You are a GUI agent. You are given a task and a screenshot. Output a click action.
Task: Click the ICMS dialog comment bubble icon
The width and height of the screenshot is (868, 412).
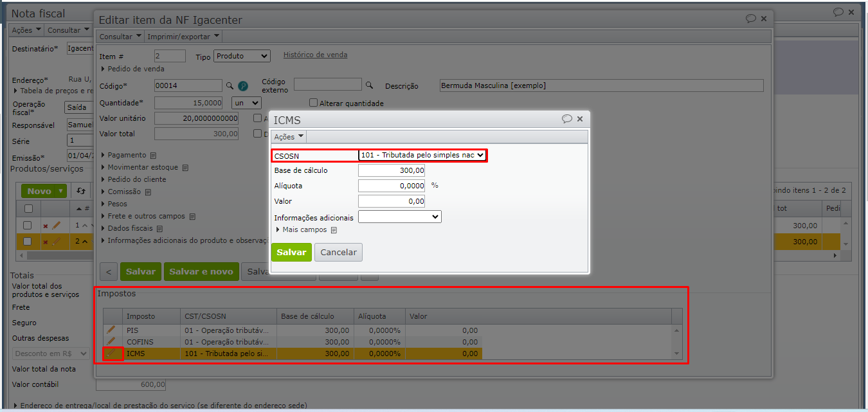tap(566, 119)
